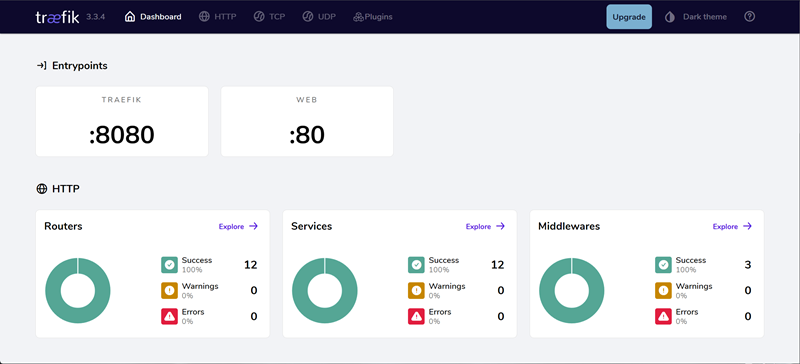Click the Services donut chart
The width and height of the screenshot is (800, 364).
pyautogui.click(x=324, y=290)
